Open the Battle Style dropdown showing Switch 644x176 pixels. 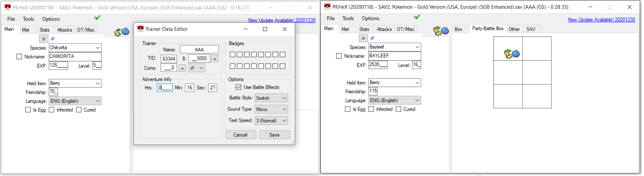click(271, 98)
